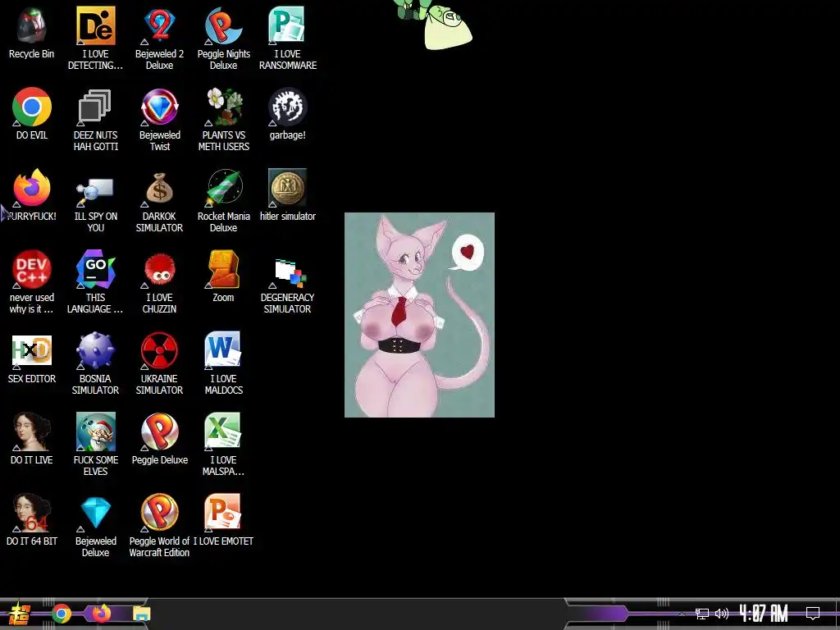The image size is (840, 630).
Task: Open Chrome from the taskbar
Action: [x=61, y=614]
